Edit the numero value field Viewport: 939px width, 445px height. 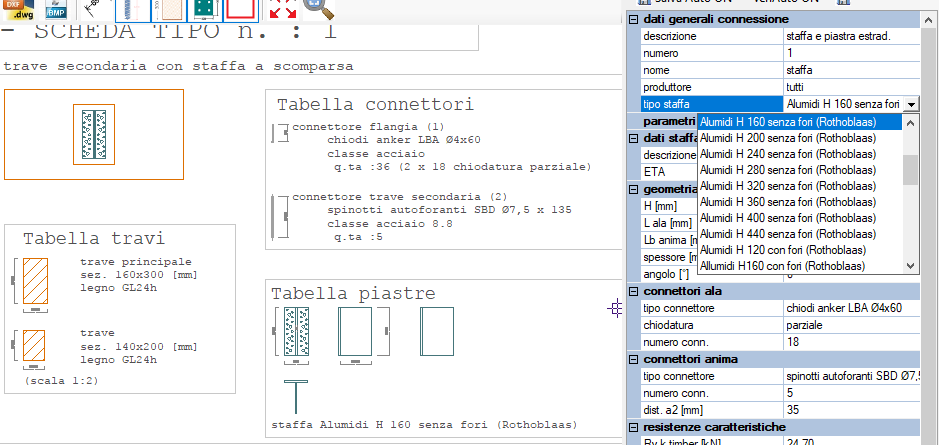(x=852, y=53)
